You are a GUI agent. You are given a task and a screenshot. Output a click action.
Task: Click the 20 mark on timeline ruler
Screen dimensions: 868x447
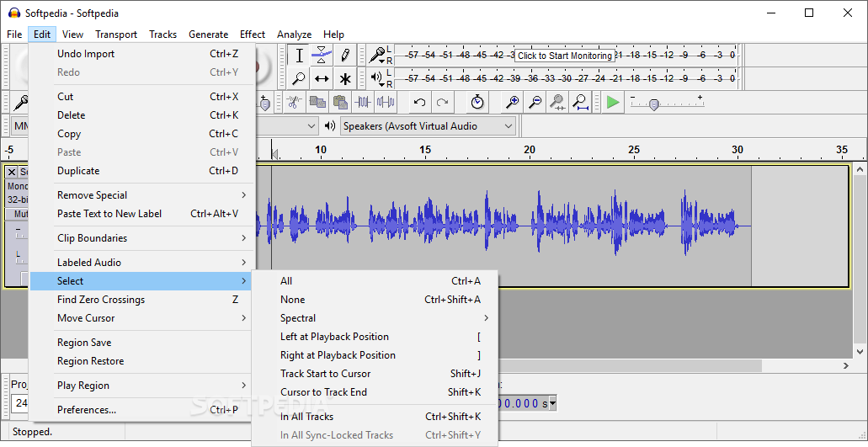click(530, 149)
